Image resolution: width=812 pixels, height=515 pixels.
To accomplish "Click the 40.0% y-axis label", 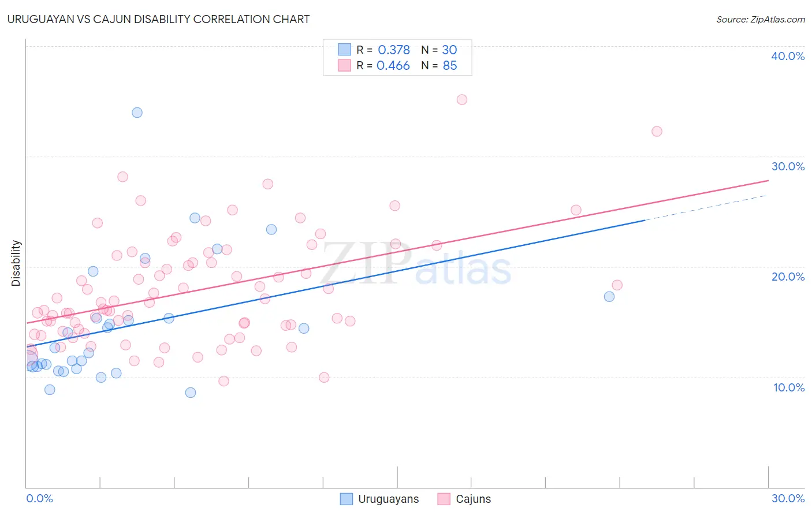I will click(x=788, y=56).
